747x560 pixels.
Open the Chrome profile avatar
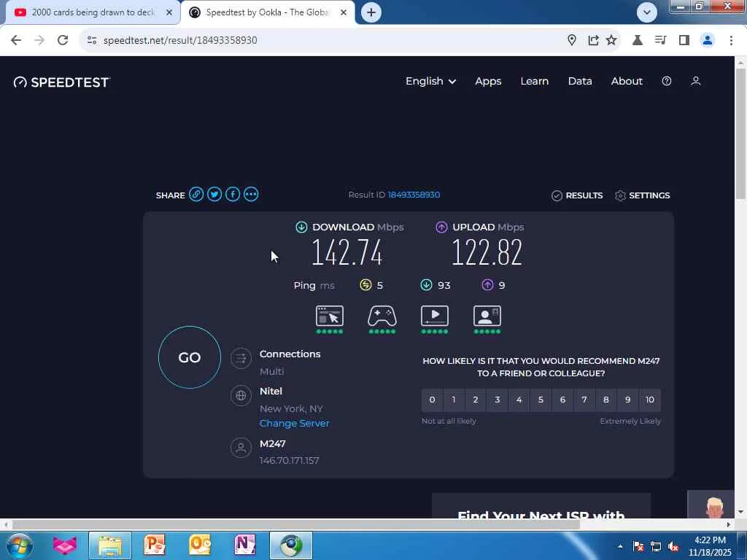[708, 40]
